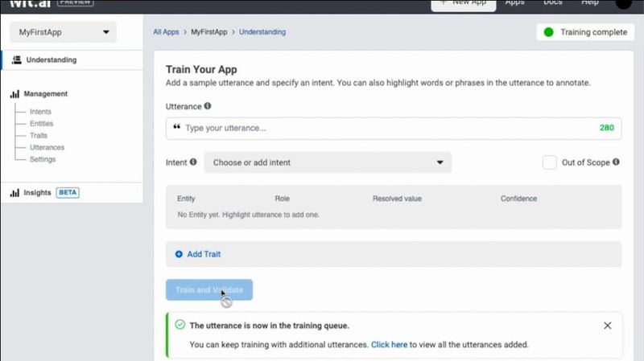Viewport: 644px width, 361px height.
Task: Click the Confidence column header
Action: 518,199
